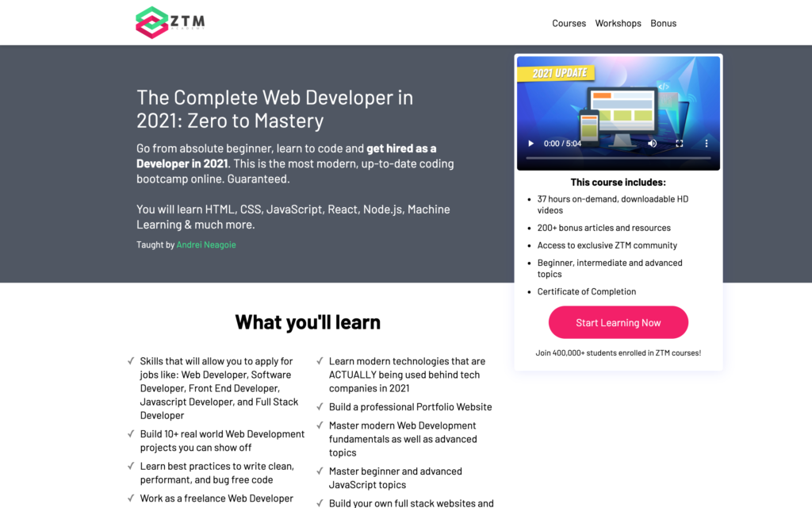Click checkmark beside 'Master beginner and advanced JavaScript'

point(320,471)
